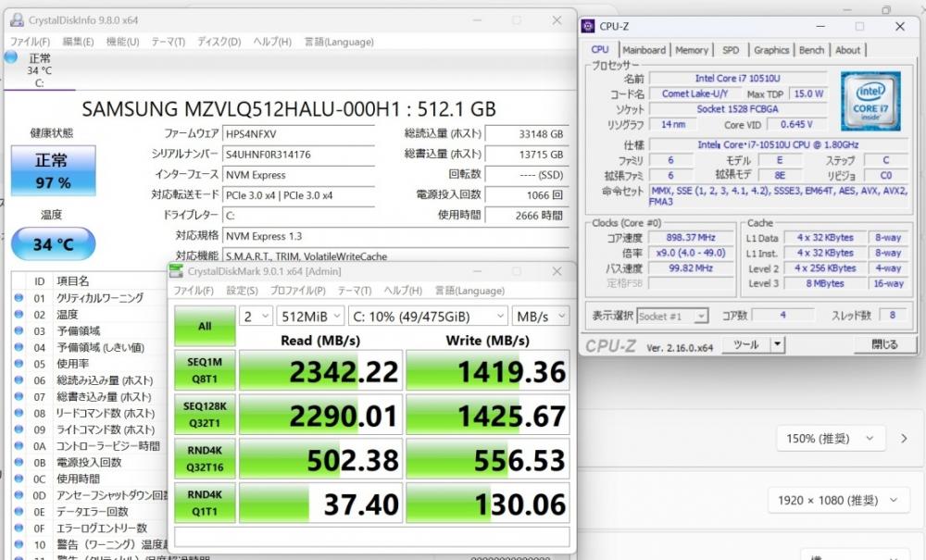
Task: Select the drive C: status orb in CrystalDiskInfo
Action: pyautogui.click(x=11, y=57)
